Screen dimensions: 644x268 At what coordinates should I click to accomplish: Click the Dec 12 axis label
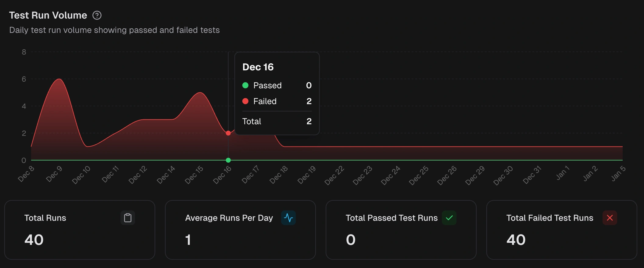138,175
